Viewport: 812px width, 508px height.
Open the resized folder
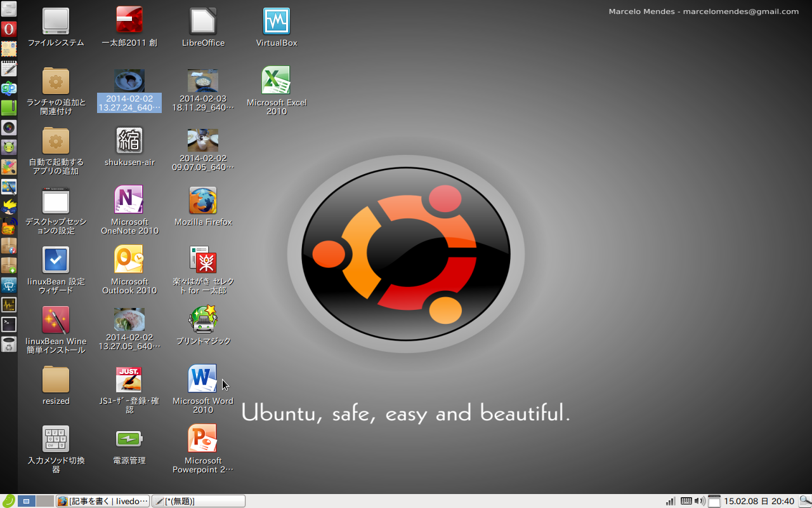point(56,380)
